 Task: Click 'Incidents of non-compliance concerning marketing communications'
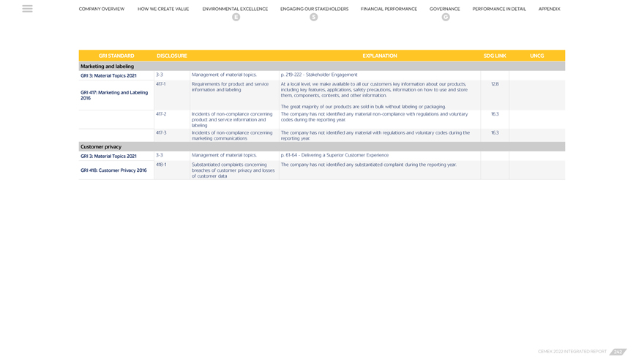click(x=232, y=135)
